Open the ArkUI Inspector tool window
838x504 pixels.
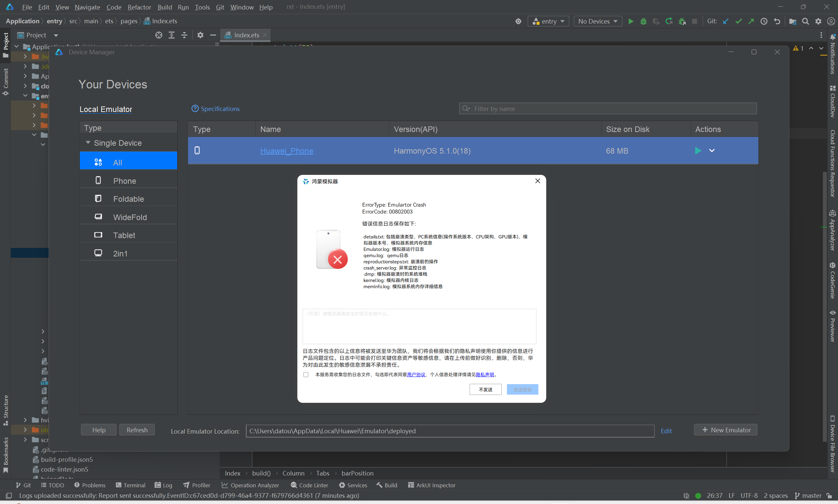[x=432, y=485]
